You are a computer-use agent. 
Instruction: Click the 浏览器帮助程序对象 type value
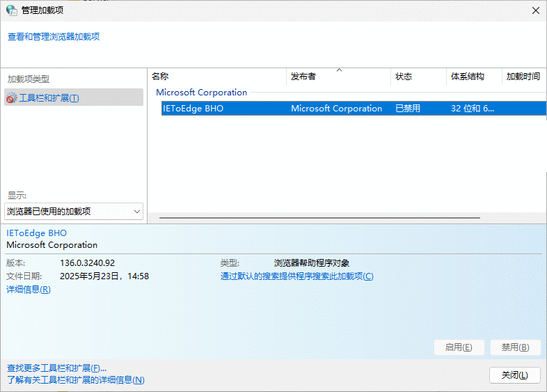point(312,263)
